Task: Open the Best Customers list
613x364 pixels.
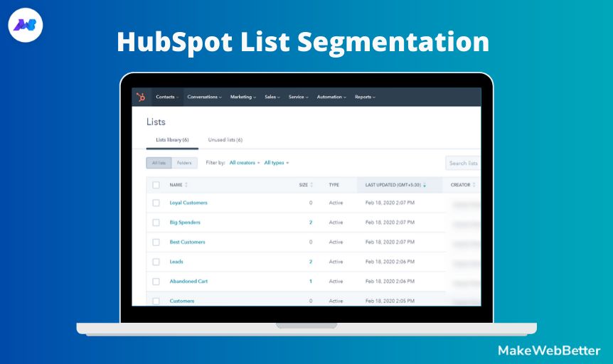Action: tap(187, 242)
